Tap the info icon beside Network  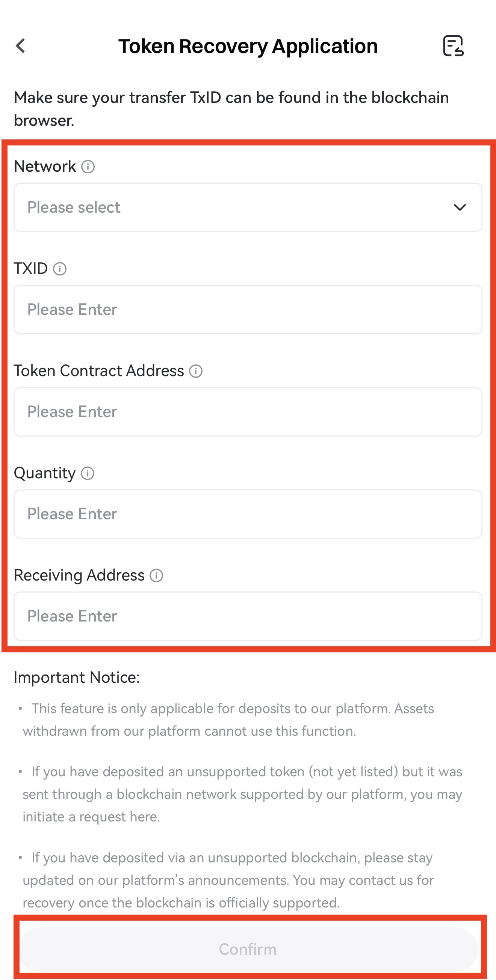click(x=88, y=166)
